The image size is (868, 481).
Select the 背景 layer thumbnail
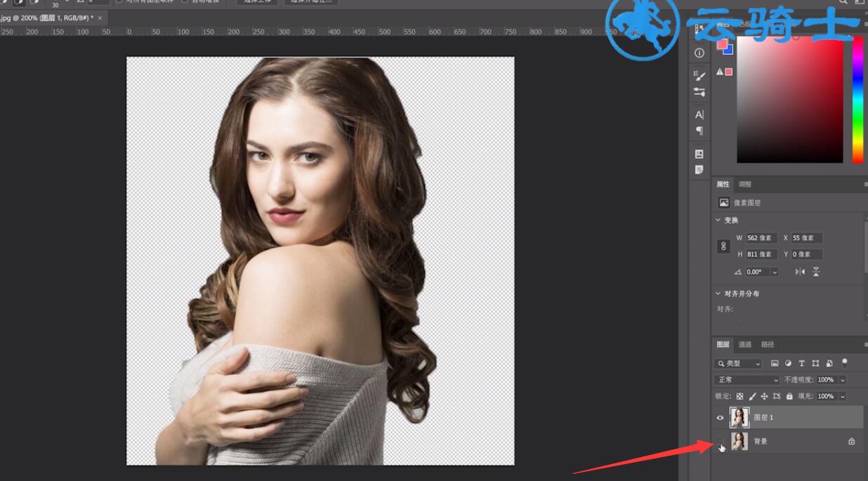739,442
